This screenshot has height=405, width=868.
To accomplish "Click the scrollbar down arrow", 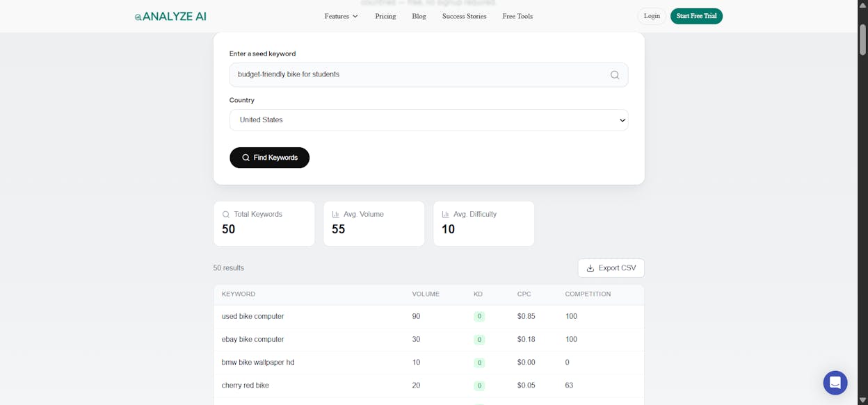I will pyautogui.click(x=862, y=399).
